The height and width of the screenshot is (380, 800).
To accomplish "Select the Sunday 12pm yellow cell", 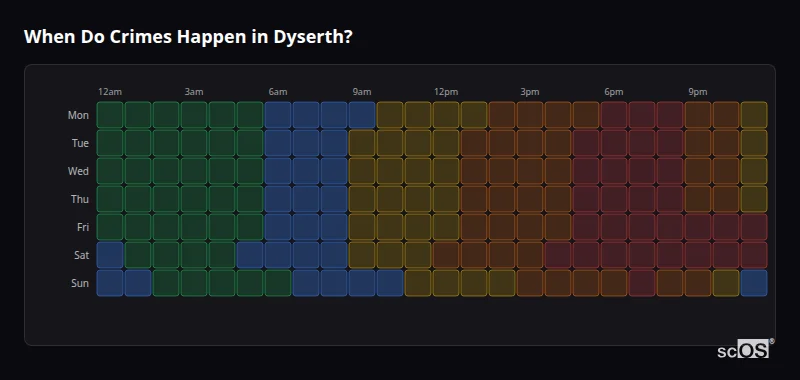I will point(446,283).
